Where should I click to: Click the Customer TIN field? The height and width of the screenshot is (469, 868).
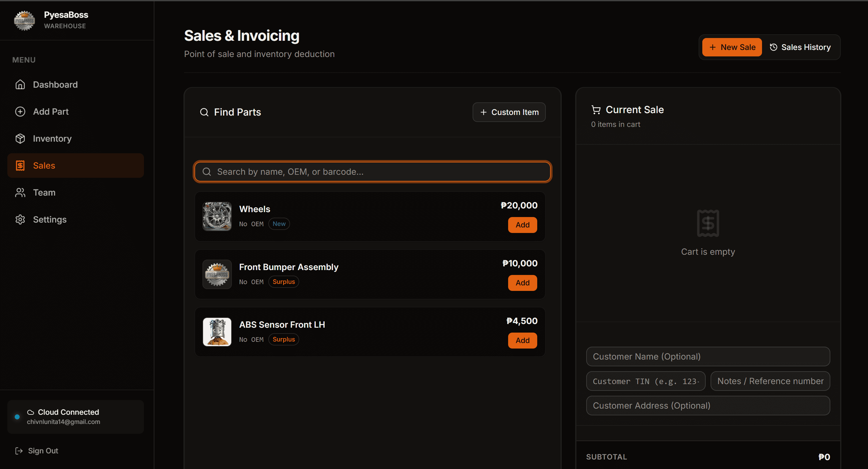[646, 381]
